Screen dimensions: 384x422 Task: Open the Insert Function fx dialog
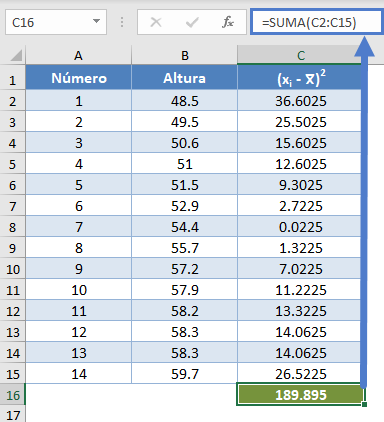click(228, 22)
